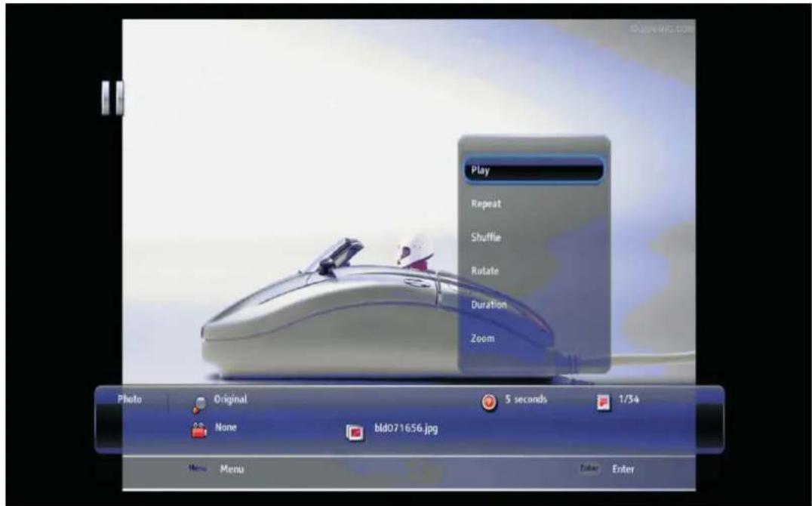The image size is (812, 506).
Task: Click the file icon beside bld071656.jpg
Action: click(355, 432)
